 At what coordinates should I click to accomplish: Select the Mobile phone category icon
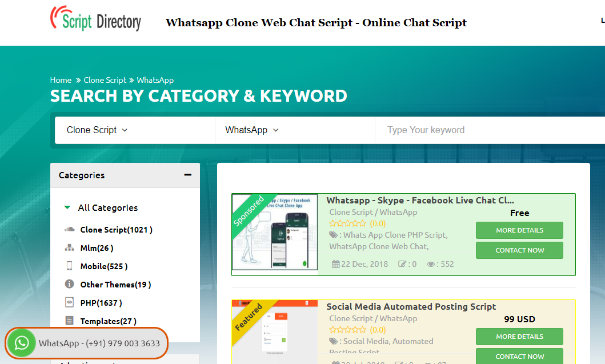[69, 266]
